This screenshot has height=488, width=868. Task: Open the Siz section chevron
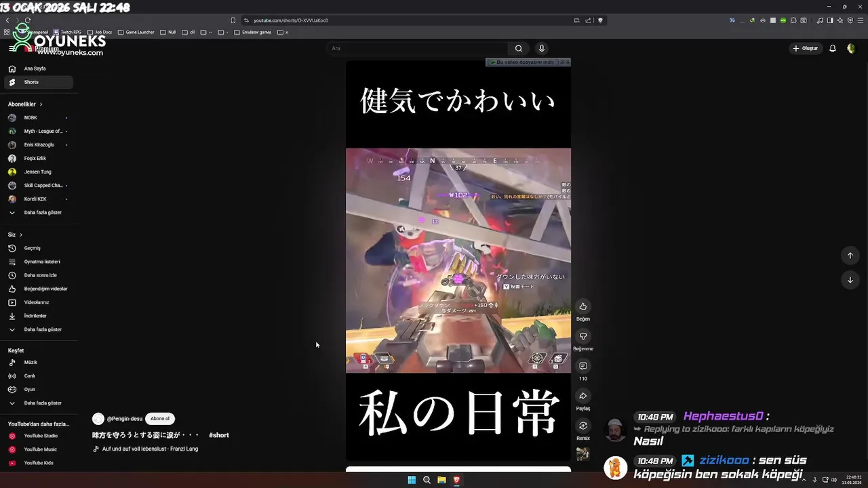coord(21,235)
